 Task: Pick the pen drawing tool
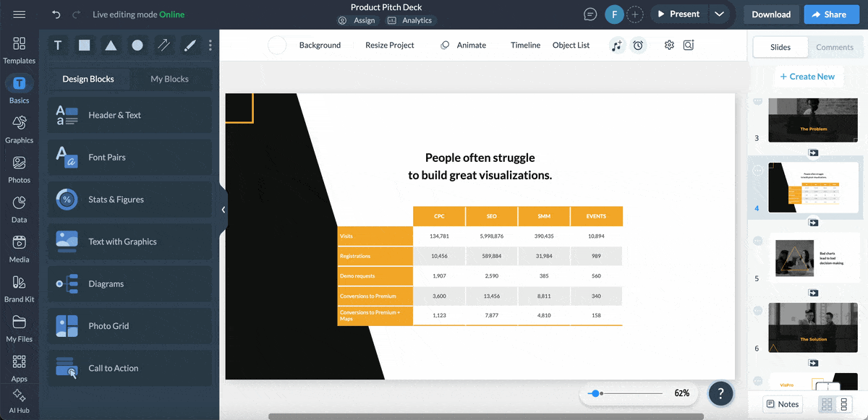(x=190, y=46)
